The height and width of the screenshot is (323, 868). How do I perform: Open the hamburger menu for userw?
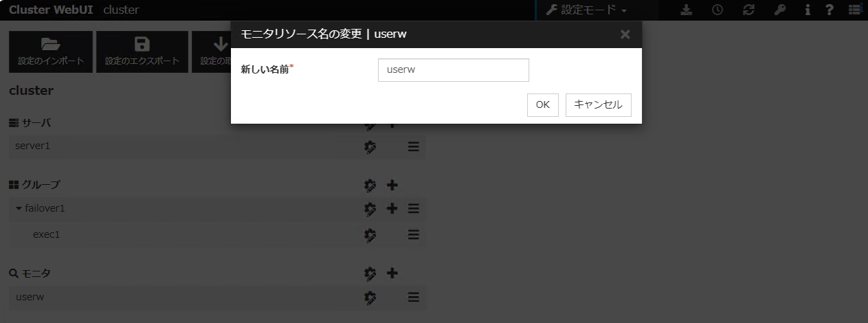413,297
